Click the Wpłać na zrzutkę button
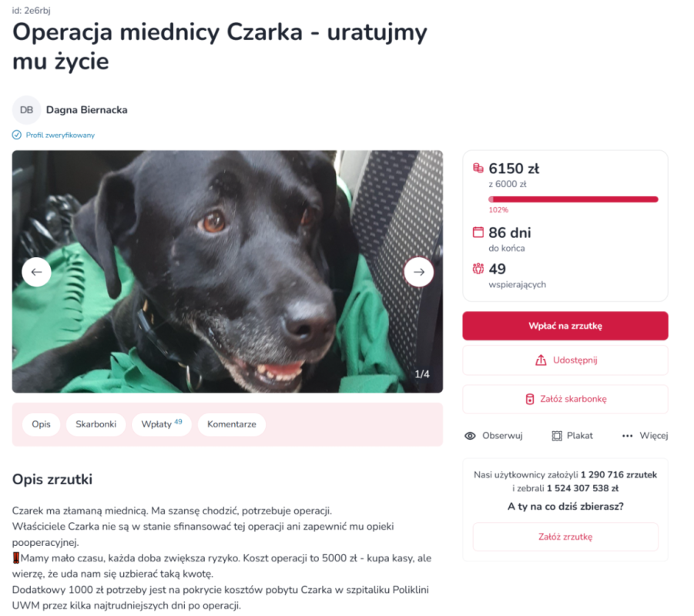 click(x=565, y=326)
